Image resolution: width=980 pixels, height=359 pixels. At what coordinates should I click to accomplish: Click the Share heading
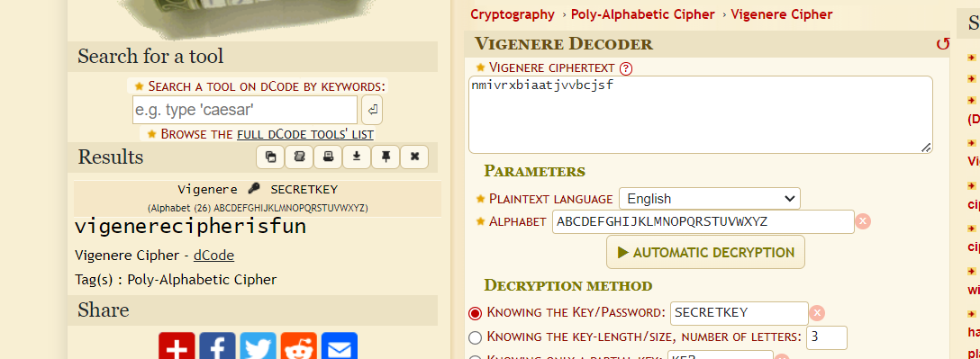coord(103,310)
